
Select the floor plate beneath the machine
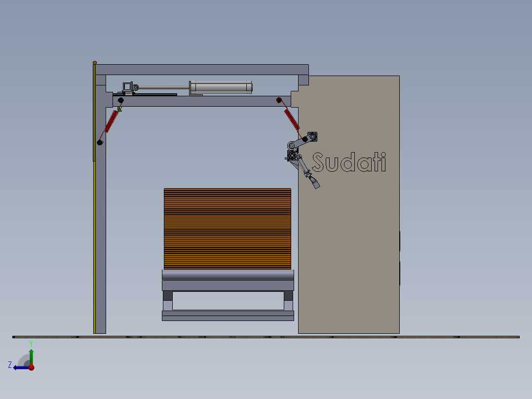pyautogui.click(x=266, y=337)
